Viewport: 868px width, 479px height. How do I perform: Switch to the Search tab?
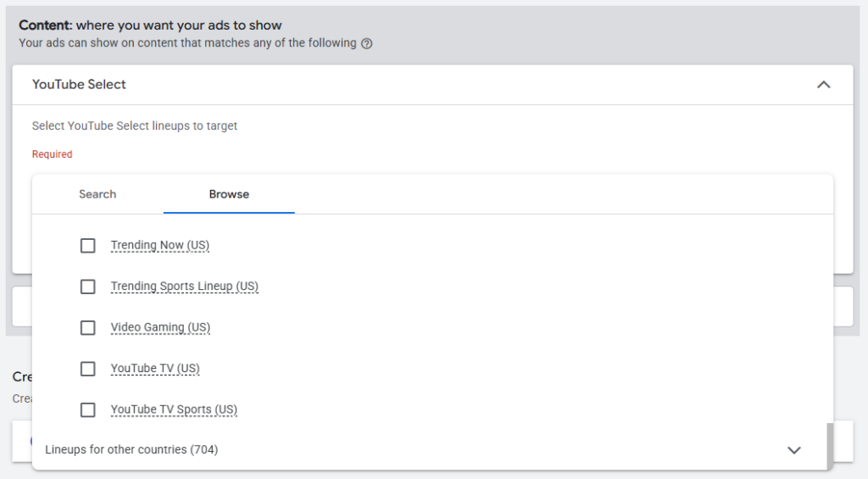coord(97,194)
